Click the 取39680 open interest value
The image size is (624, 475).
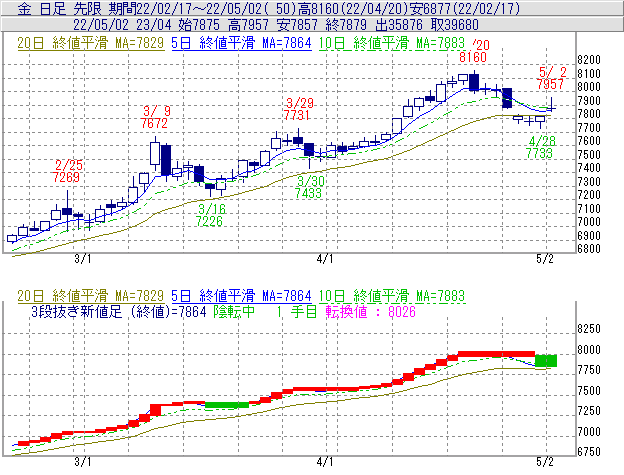pos(454,25)
